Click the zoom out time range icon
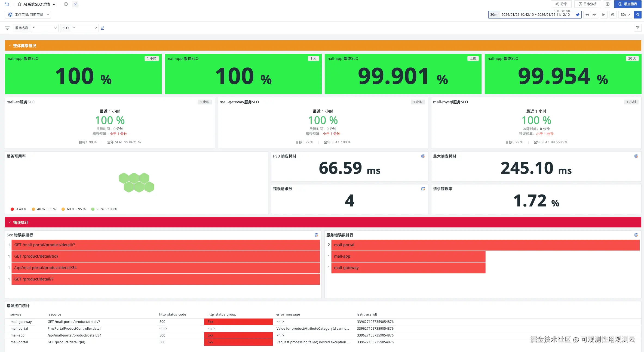 point(613,15)
